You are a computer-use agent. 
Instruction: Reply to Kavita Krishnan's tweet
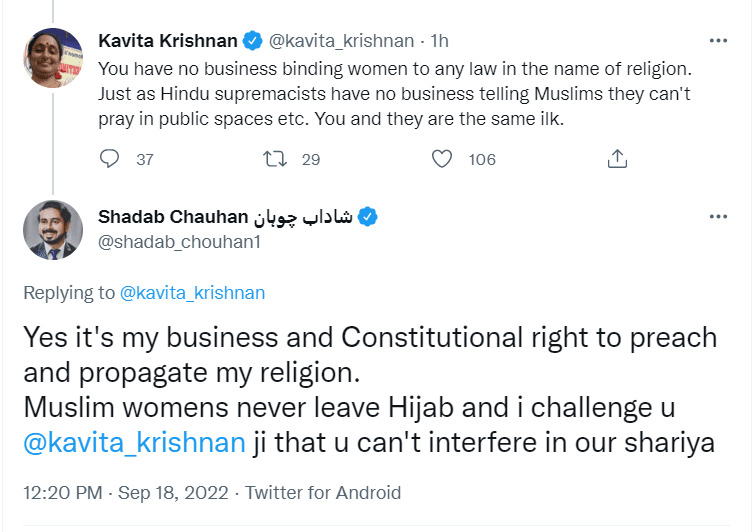pos(111,158)
